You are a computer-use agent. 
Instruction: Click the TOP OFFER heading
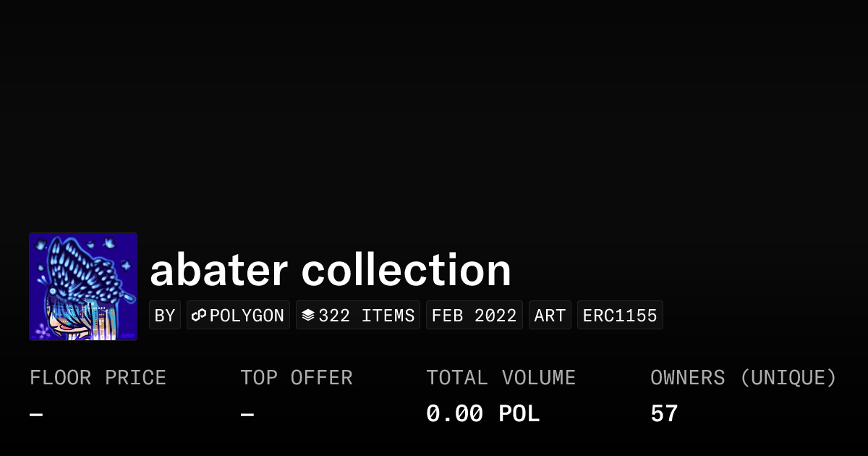[297, 378]
